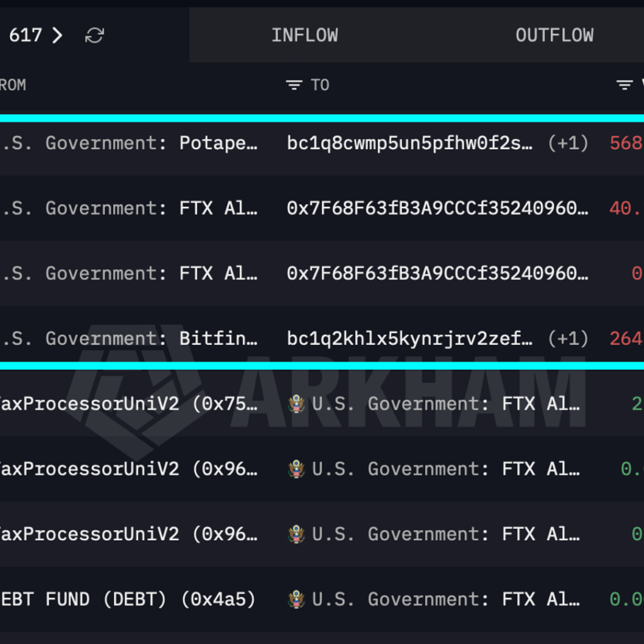Click page number 617
This screenshot has height=644, width=644.
[x=25, y=35]
